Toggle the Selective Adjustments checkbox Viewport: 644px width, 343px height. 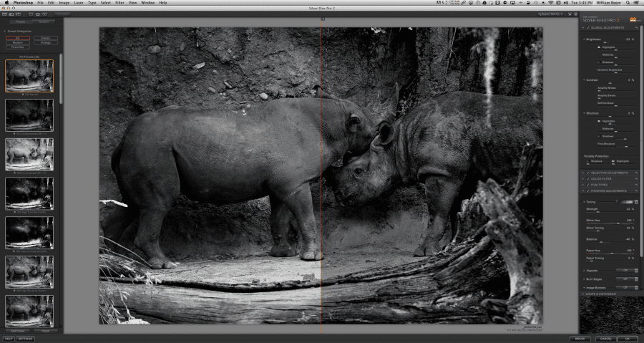588,173
